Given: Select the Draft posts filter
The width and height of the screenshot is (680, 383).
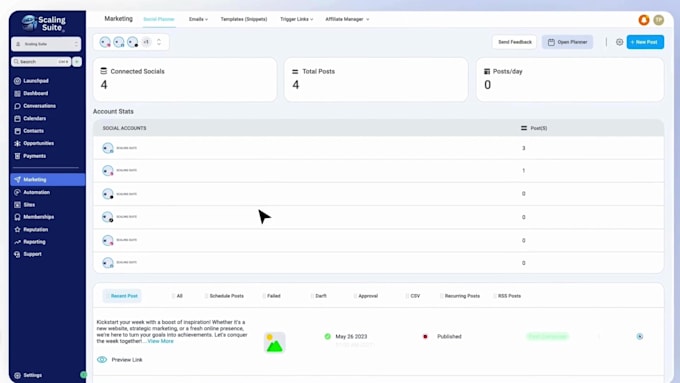Looking at the screenshot, I should click(x=319, y=296).
